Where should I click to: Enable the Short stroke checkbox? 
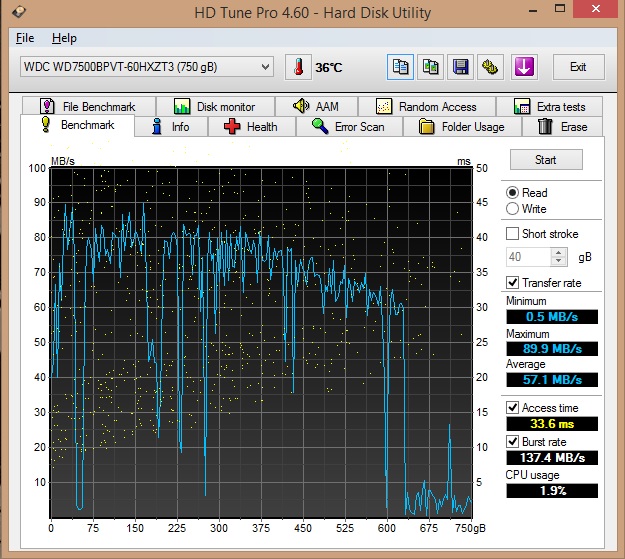click(513, 234)
